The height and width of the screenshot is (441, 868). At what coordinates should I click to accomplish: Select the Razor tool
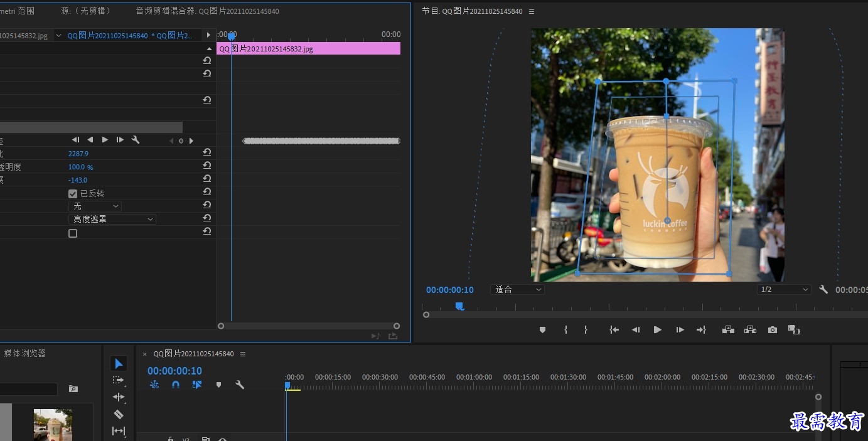118,414
